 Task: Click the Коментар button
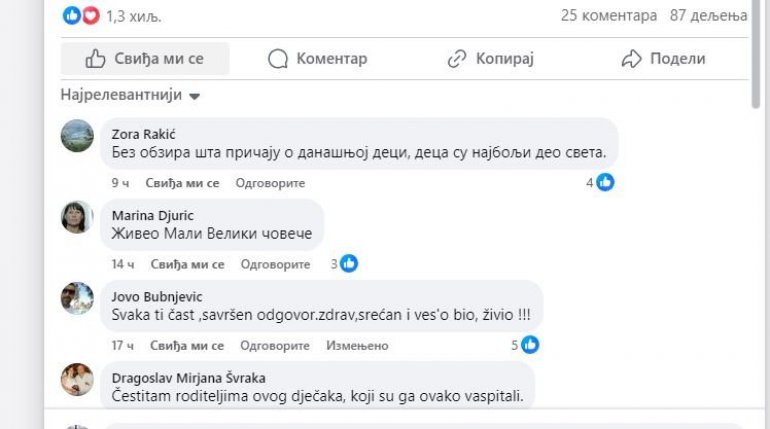click(318, 59)
